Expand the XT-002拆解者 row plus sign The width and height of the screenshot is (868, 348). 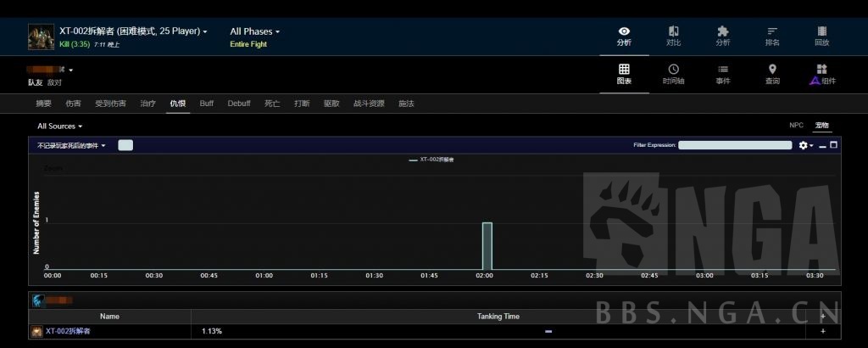[822, 331]
